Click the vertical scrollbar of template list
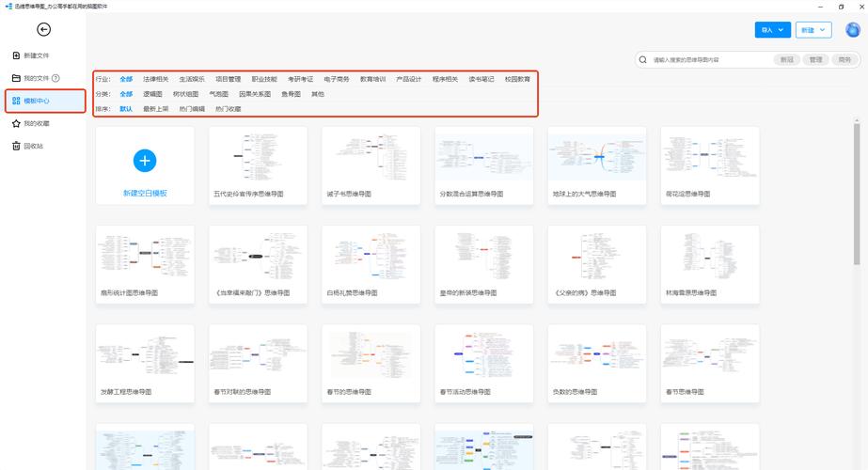This screenshot has height=470, width=868. click(x=857, y=194)
